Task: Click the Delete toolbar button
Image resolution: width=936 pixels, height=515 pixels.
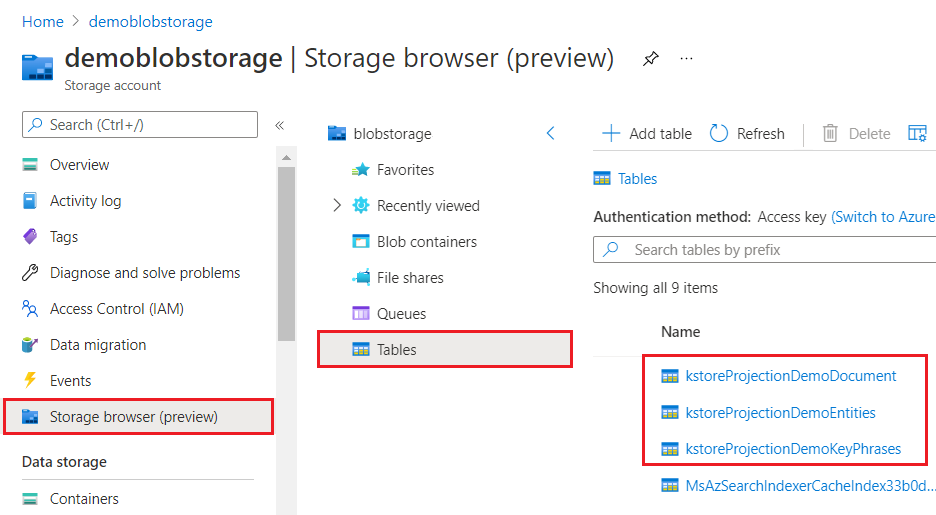Action: (857, 134)
